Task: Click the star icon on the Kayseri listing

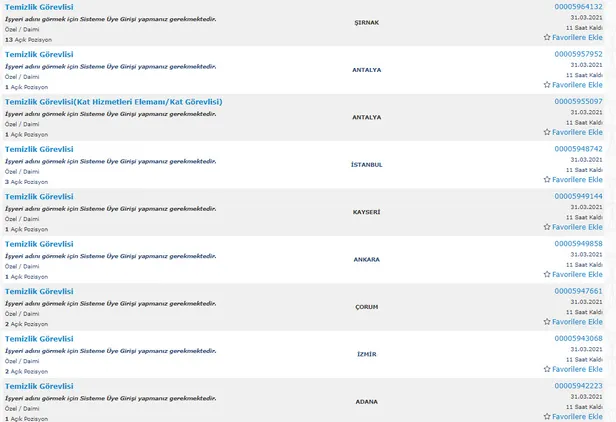Action: [x=547, y=227]
